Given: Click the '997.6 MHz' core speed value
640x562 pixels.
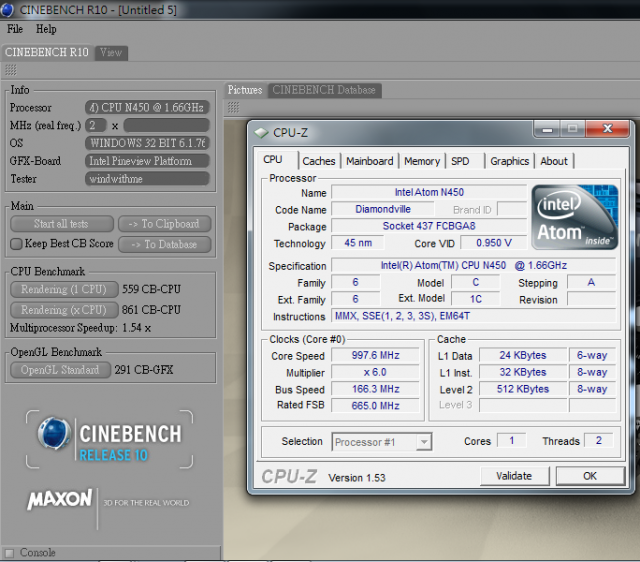Looking at the screenshot, I should (x=376, y=355).
